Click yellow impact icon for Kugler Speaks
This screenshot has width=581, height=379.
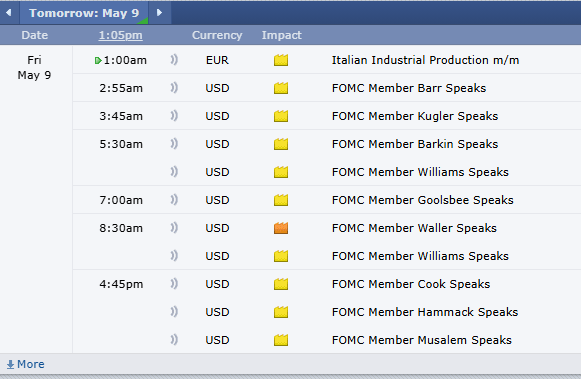(x=281, y=116)
